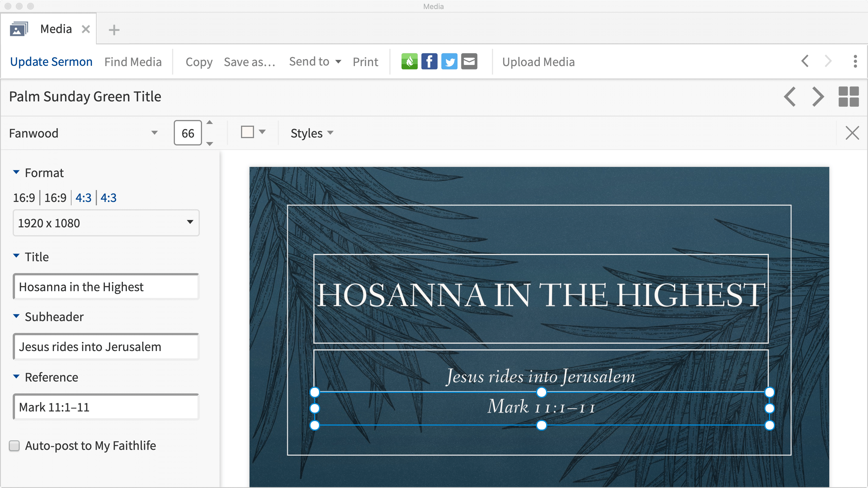Click the Subheader input field
The height and width of the screenshot is (488, 868).
pos(106,347)
